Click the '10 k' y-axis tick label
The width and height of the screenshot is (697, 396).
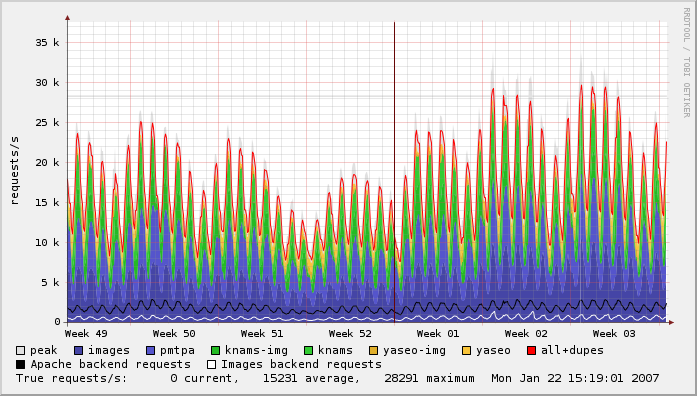tap(48, 243)
